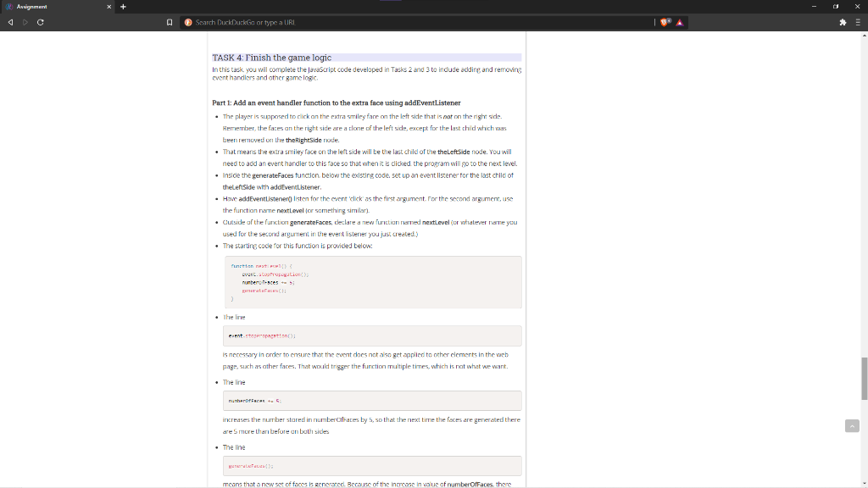
Task: Click the Brave Shields icon
Action: point(664,23)
